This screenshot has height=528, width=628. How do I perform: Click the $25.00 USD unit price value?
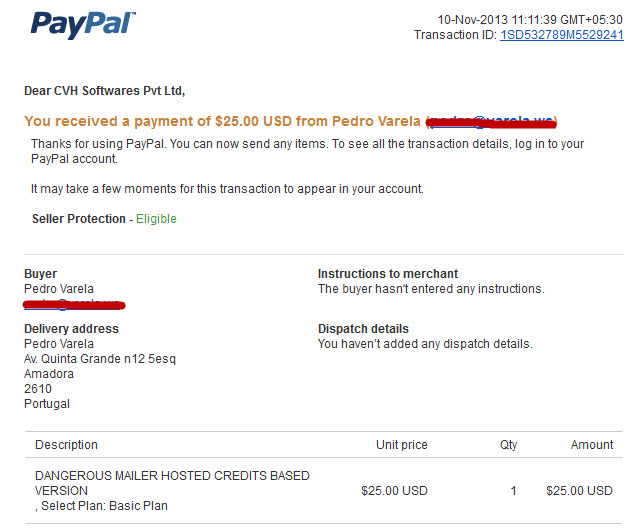tap(395, 491)
